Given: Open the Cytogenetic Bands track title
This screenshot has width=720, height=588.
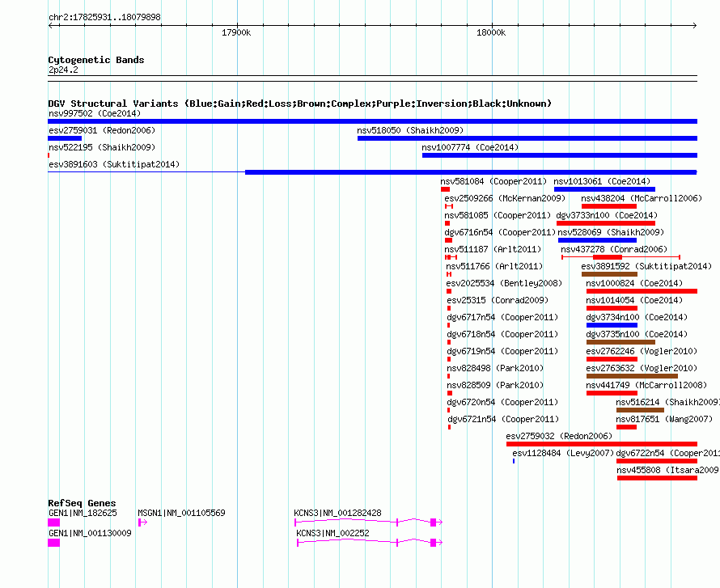Looking at the screenshot, I should pyautogui.click(x=96, y=60).
